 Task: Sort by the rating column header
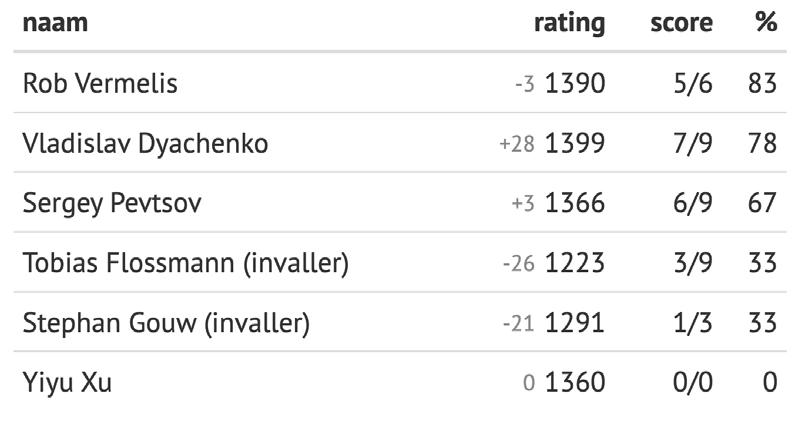[x=569, y=24]
